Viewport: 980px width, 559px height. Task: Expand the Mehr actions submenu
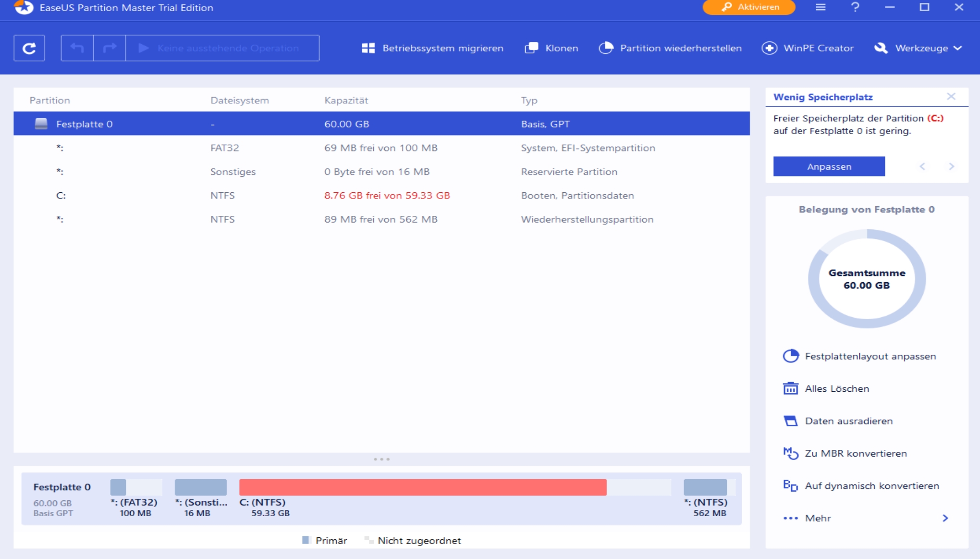click(x=865, y=518)
